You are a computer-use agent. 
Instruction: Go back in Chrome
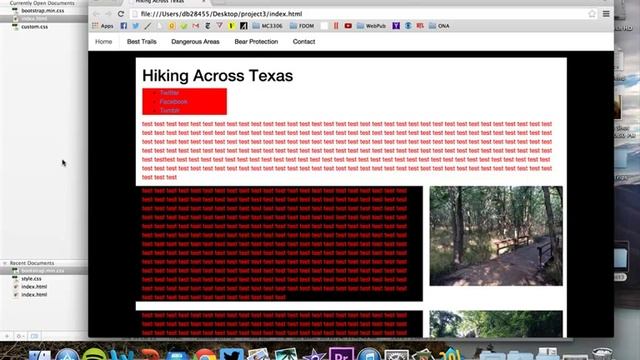point(96,14)
